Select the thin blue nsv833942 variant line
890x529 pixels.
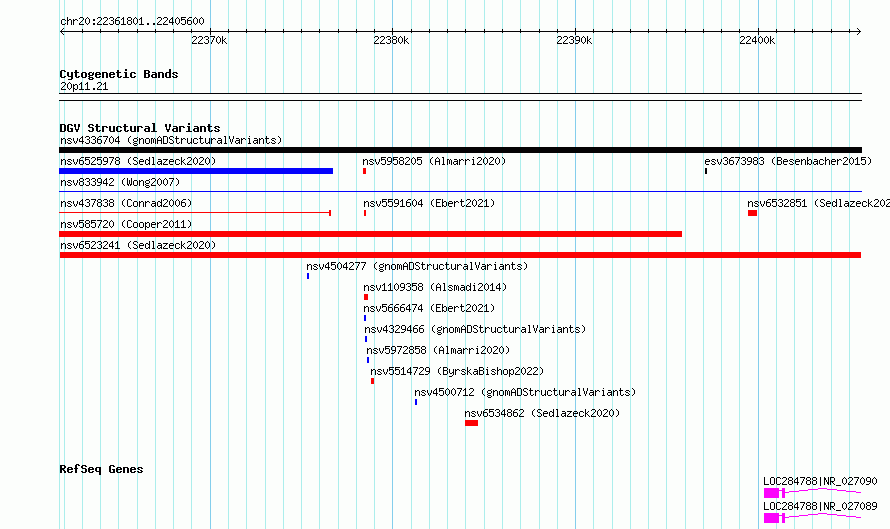460,192
